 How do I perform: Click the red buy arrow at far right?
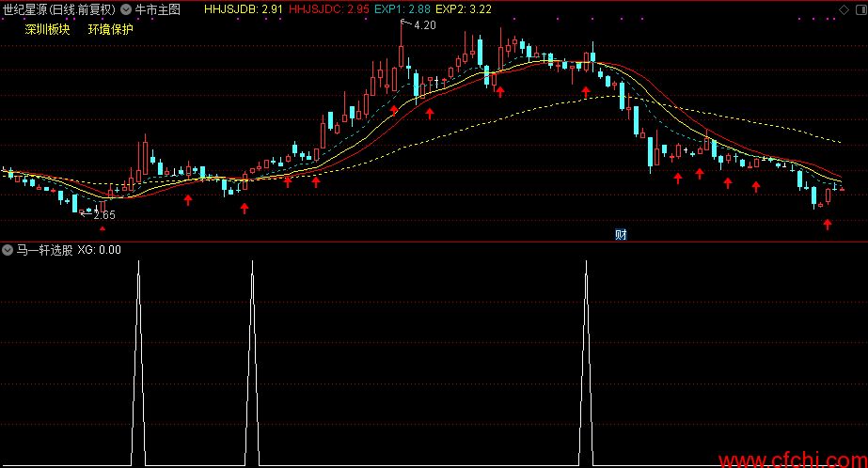point(827,224)
